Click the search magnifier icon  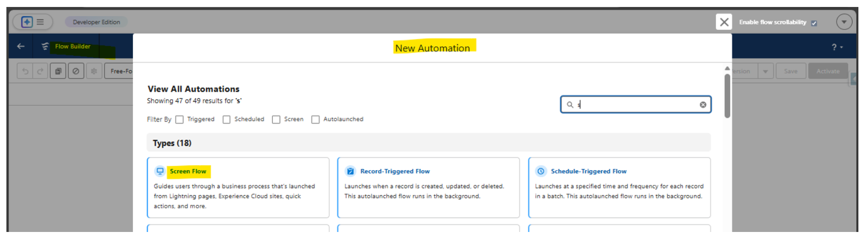click(570, 105)
